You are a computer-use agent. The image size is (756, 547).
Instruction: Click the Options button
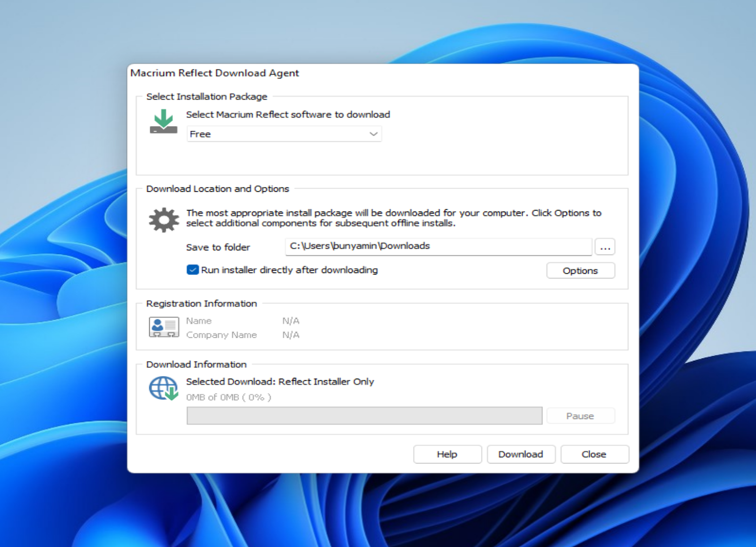pyautogui.click(x=580, y=271)
